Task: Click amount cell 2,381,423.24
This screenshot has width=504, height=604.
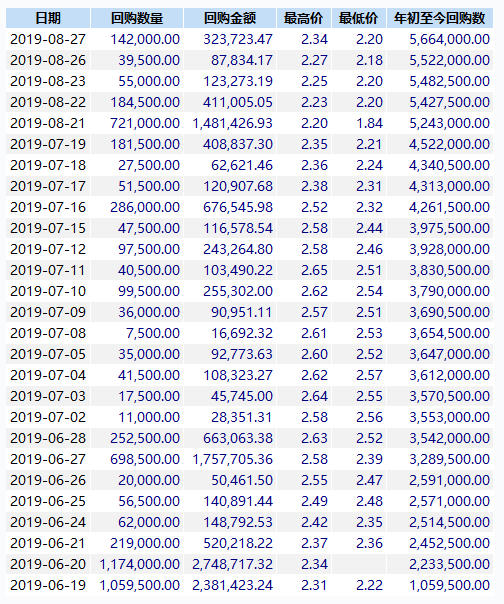Action: click(230, 585)
